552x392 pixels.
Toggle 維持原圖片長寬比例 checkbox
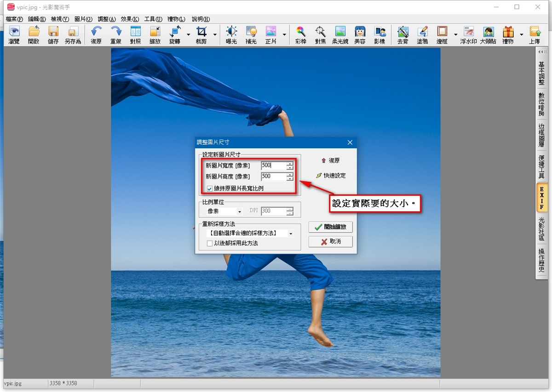(x=210, y=188)
